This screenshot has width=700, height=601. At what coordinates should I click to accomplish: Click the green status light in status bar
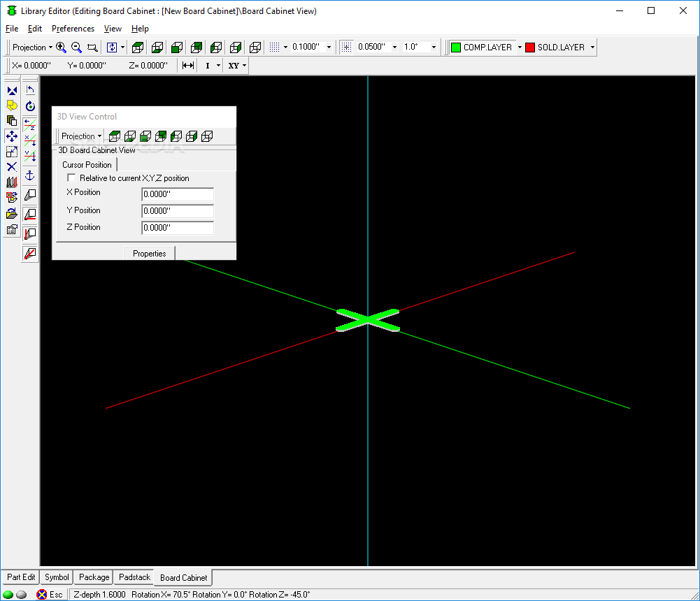pyautogui.click(x=8, y=595)
